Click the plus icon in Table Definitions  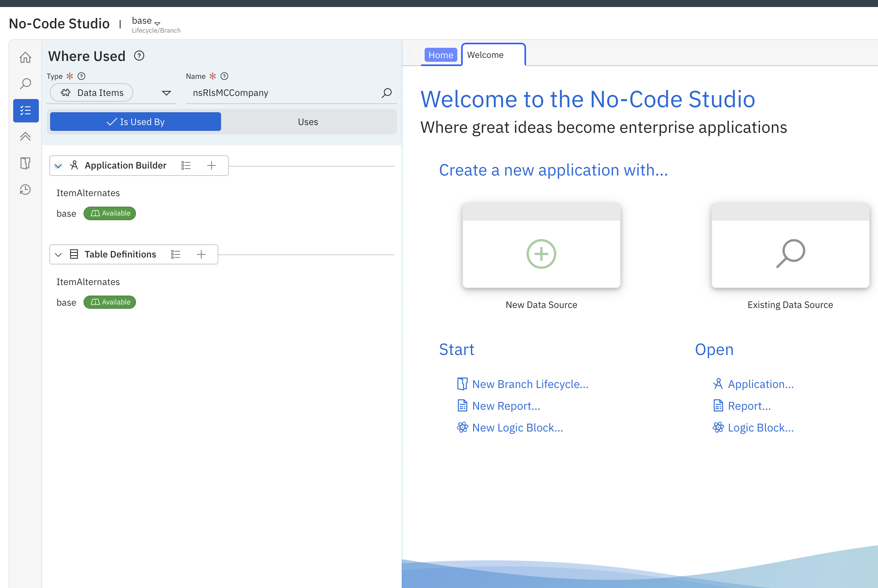click(201, 254)
